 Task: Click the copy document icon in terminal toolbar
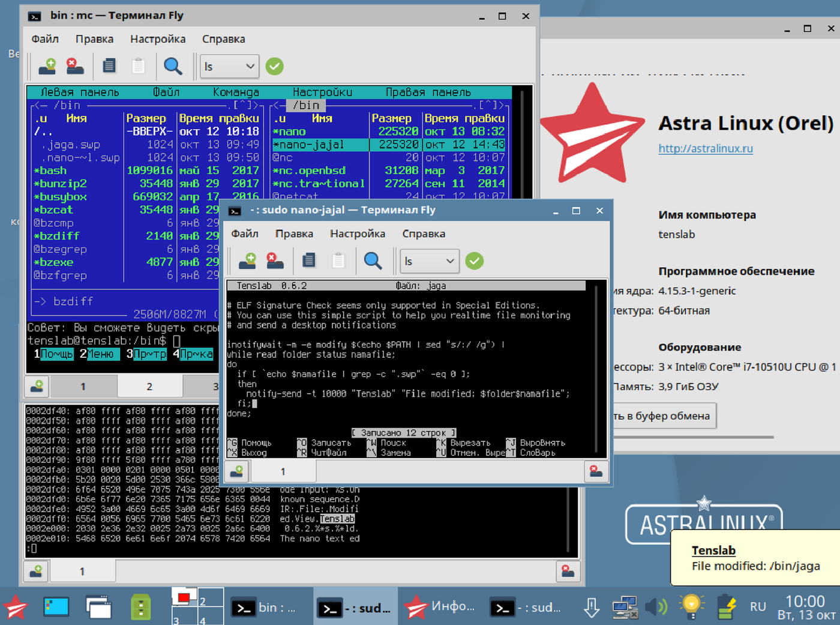tap(308, 260)
